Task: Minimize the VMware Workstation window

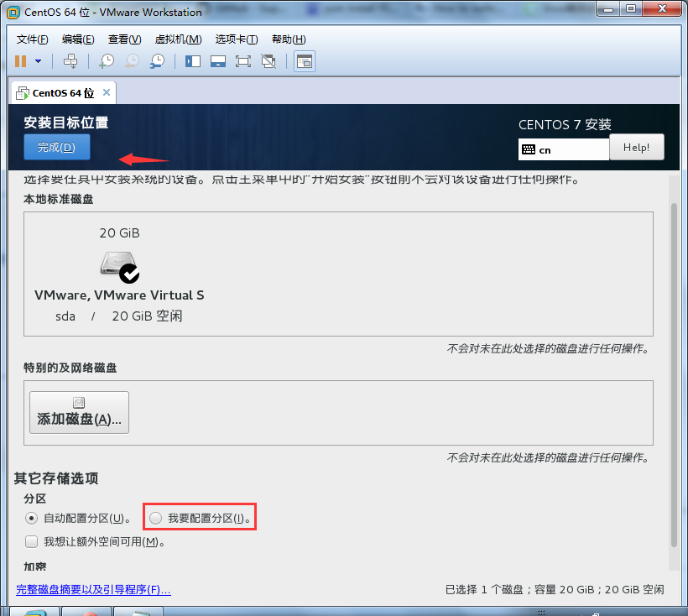Action: (608, 9)
